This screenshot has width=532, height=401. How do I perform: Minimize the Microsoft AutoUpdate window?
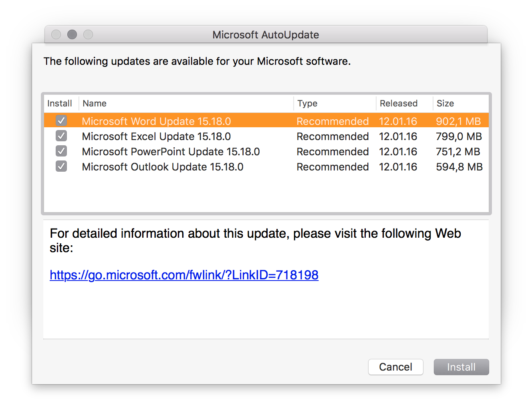[72, 34]
